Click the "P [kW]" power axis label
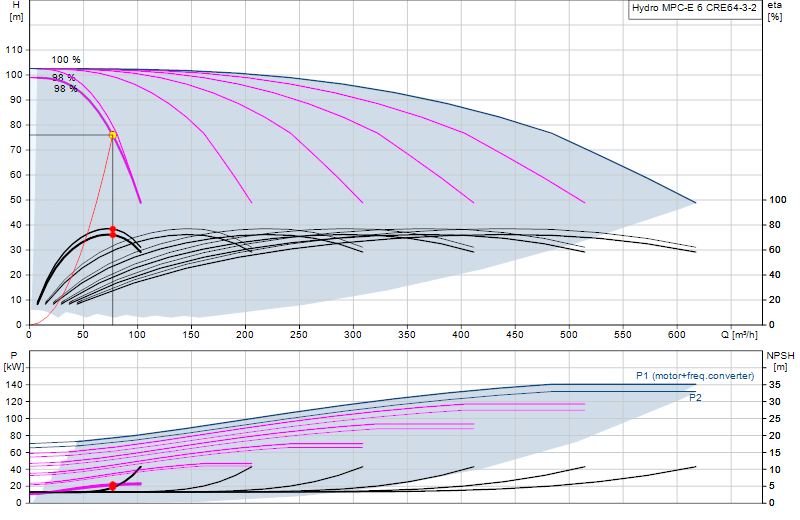This screenshot has height=520, width=800. tap(14, 361)
